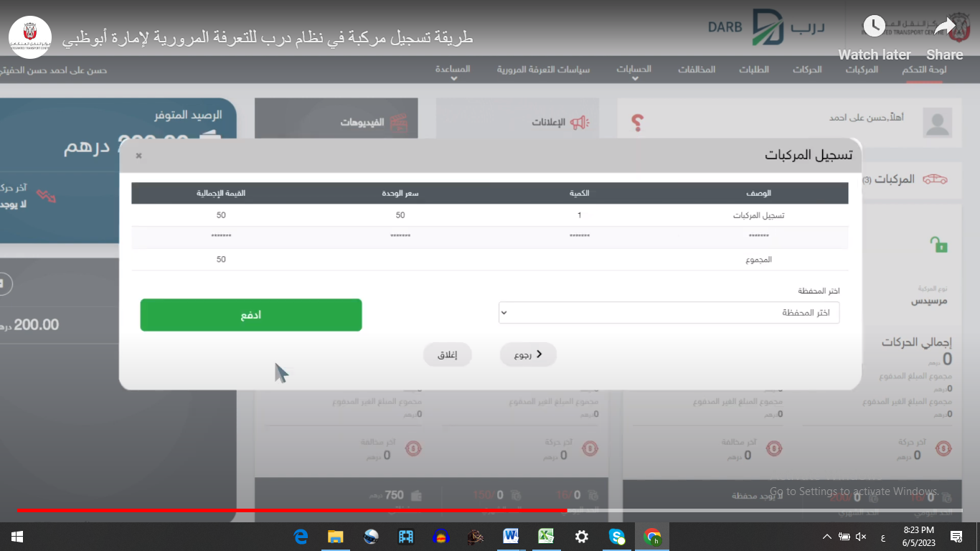
Task: Open المخالفات menu item
Action: (697, 70)
